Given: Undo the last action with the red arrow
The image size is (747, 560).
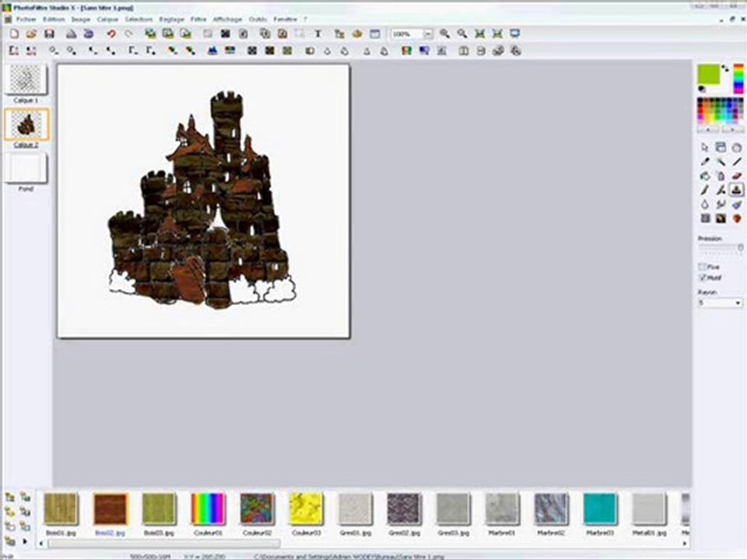Looking at the screenshot, I should (111, 33).
